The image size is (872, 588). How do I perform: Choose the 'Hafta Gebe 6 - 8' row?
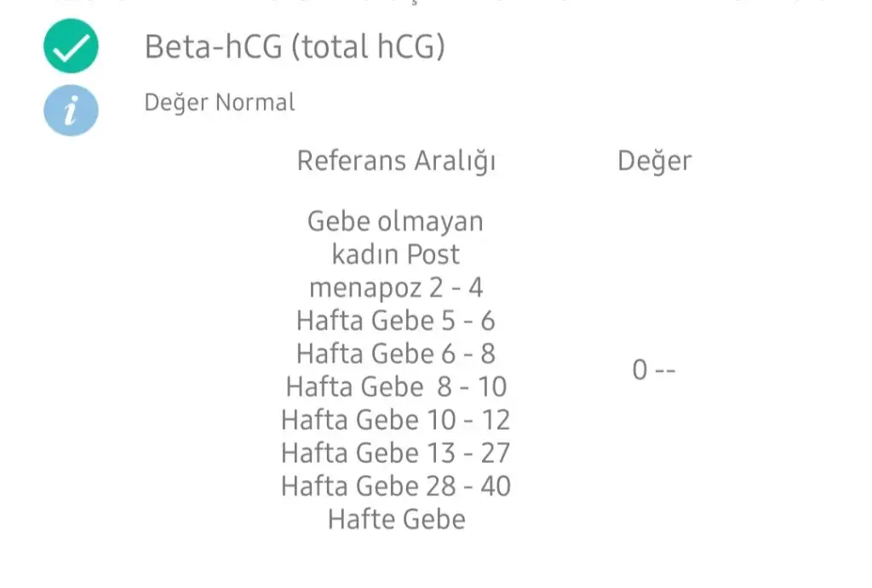395,354
